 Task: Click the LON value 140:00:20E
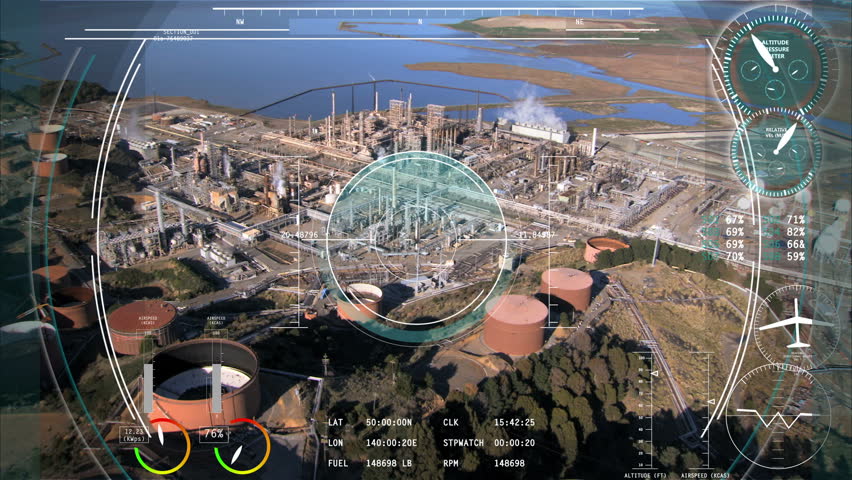click(391, 443)
